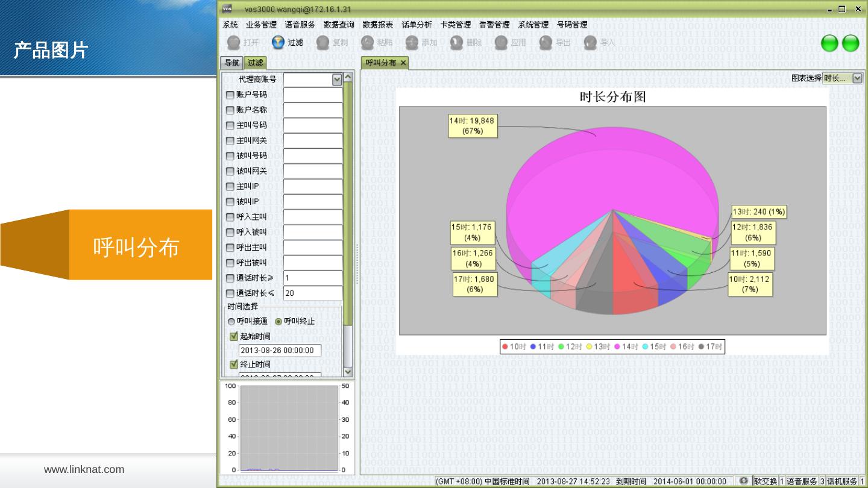Uncheck the 起始时间 checkbox

click(x=234, y=336)
